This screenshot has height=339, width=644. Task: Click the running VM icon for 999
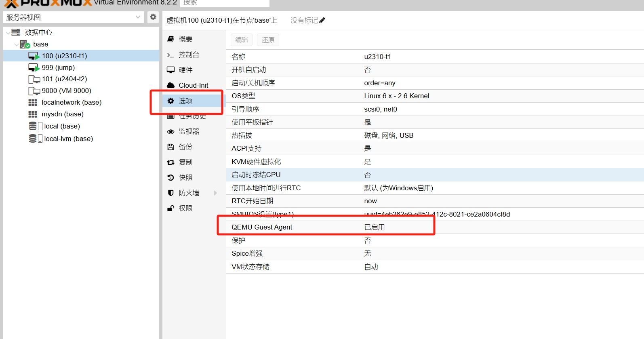34,67
